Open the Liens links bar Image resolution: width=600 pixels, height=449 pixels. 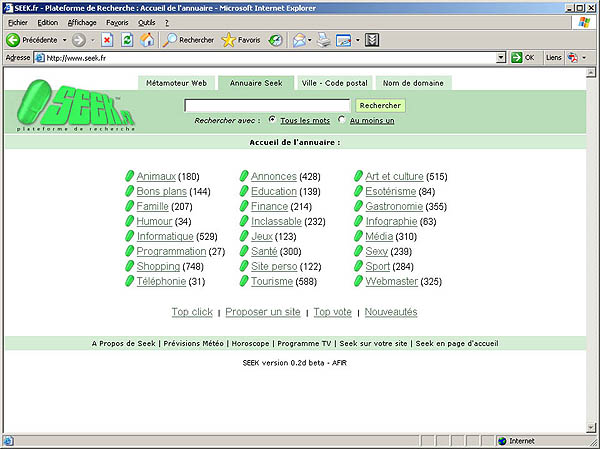[x=553, y=58]
